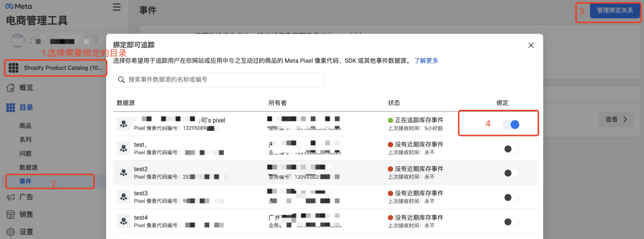Close the 绑定即可追踪 dialog
644x239 pixels.
(531, 45)
